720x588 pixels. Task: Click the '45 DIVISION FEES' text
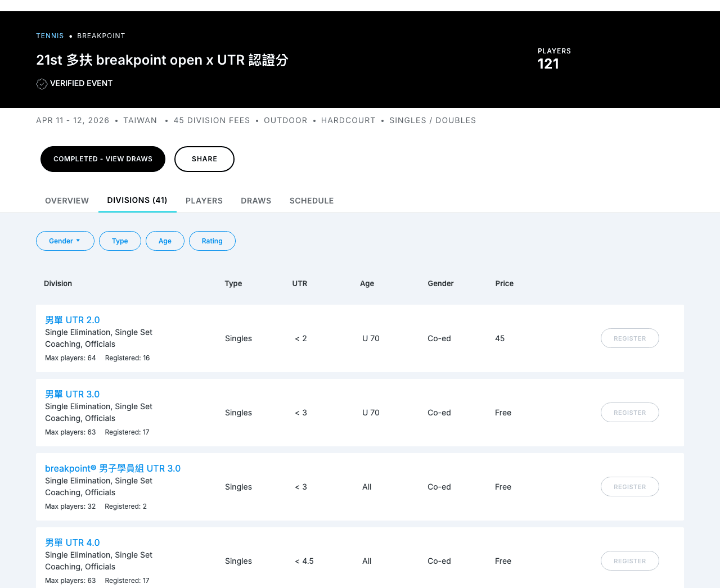pyautogui.click(x=211, y=121)
